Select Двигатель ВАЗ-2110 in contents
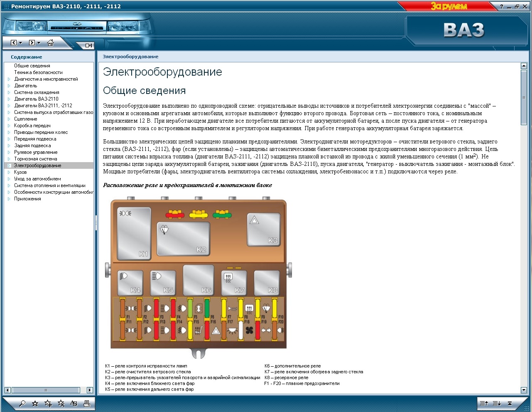Image resolution: width=532 pixels, height=412 pixels. 36,99
